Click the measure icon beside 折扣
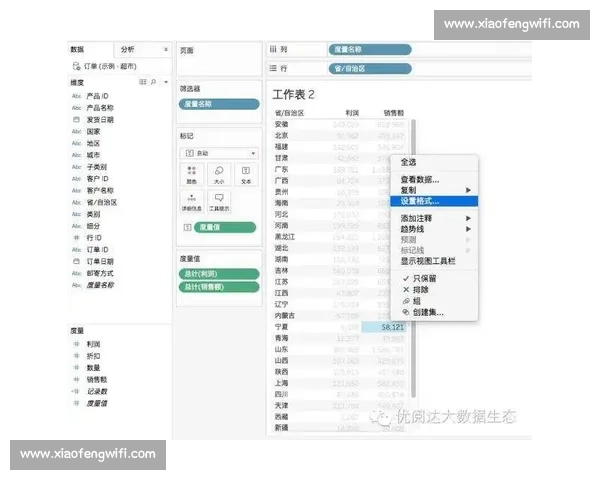 click(77, 356)
